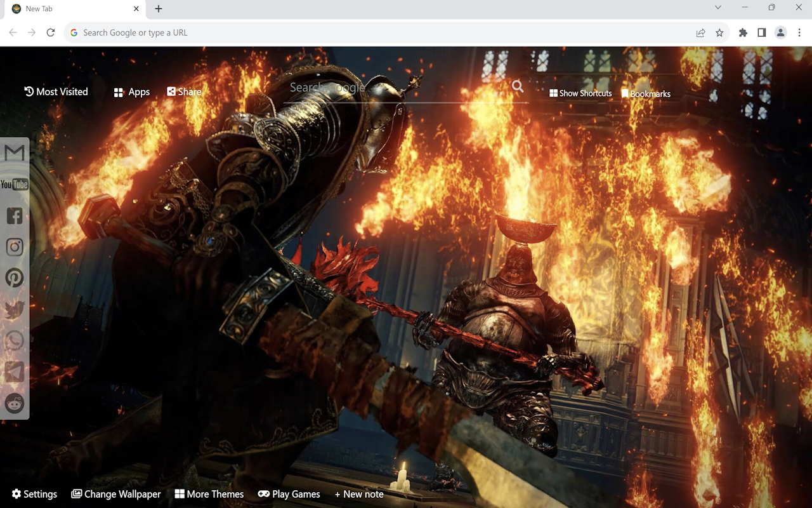
Task: Bookmark this page with the star icon
Action: tap(720, 32)
